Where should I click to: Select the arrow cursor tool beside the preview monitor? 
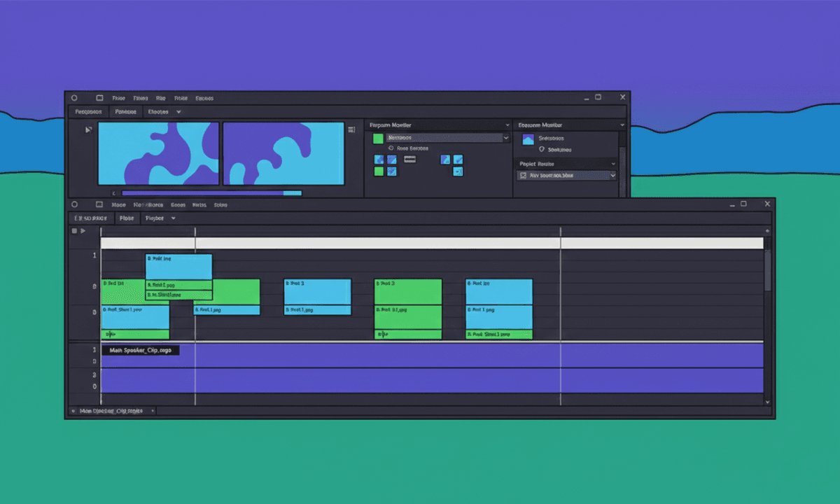(x=87, y=129)
